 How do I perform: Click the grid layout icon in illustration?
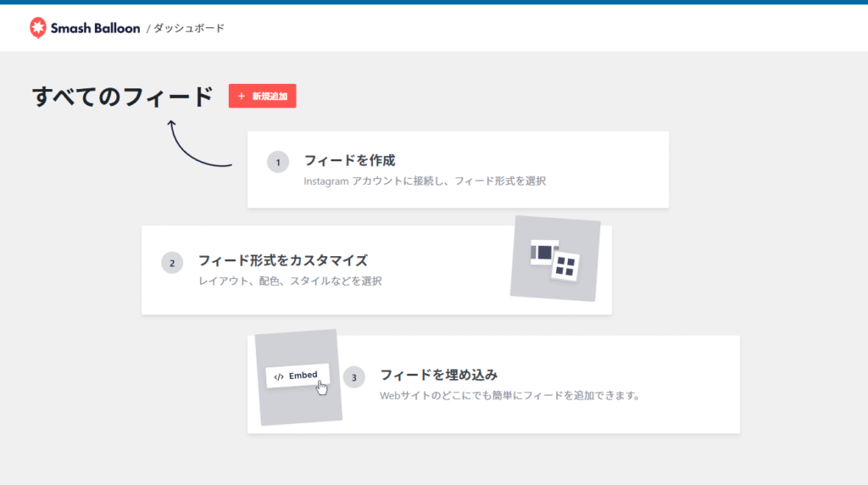[x=565, y=267]
